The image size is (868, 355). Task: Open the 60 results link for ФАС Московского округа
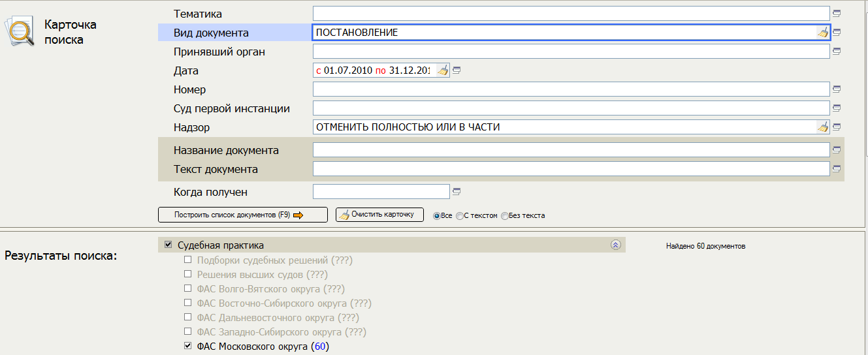[320, 347]
